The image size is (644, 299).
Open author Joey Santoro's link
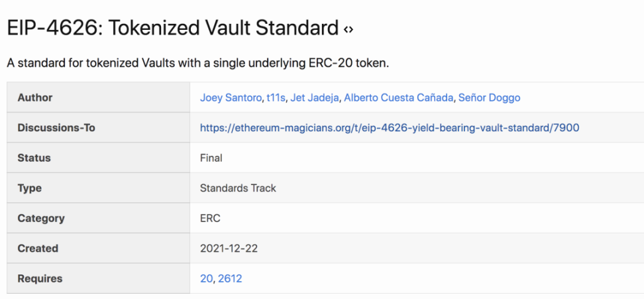[231, 97]
